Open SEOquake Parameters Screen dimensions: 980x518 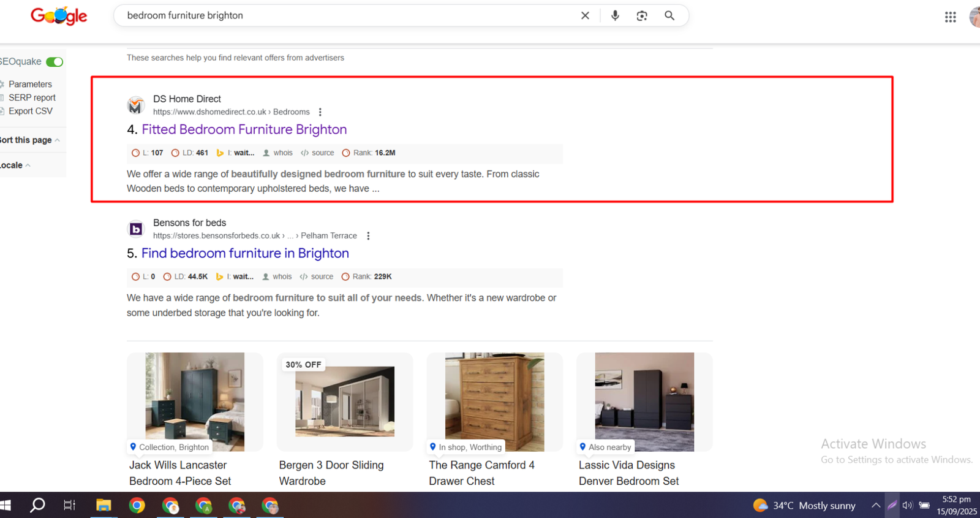coord(30,84)
